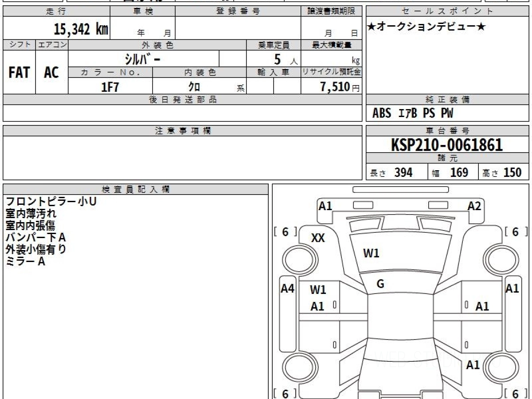Click the A4 damage mark on the diagram
The height and width of the screenshot is (399, 532).
tap(288, 289)
